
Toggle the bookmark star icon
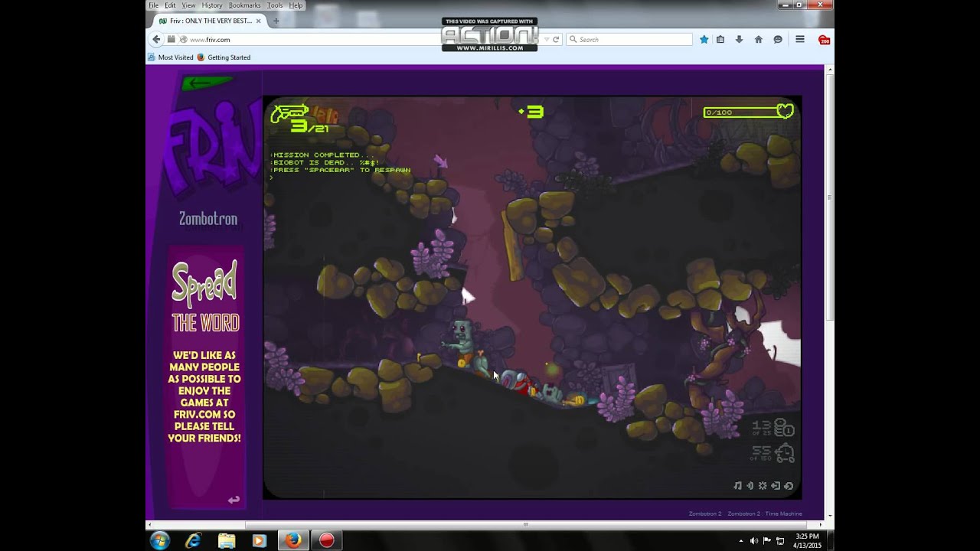click(704, 39)
